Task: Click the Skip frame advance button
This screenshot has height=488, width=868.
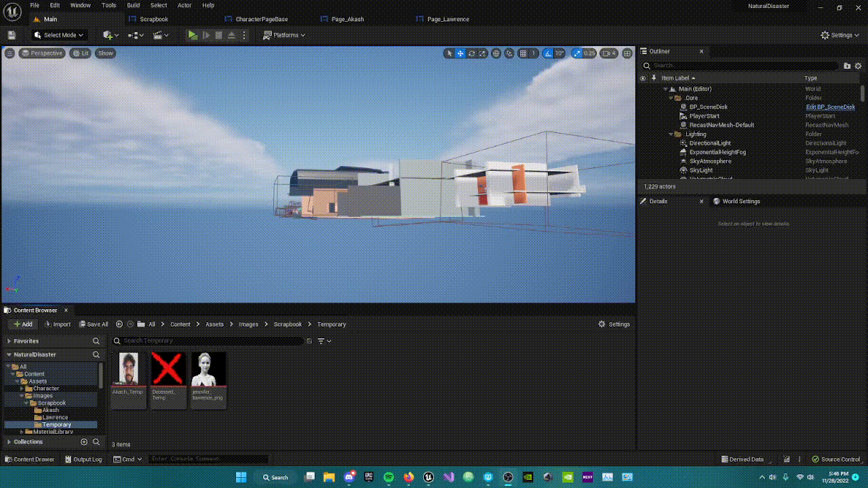Action: [206, 35]
